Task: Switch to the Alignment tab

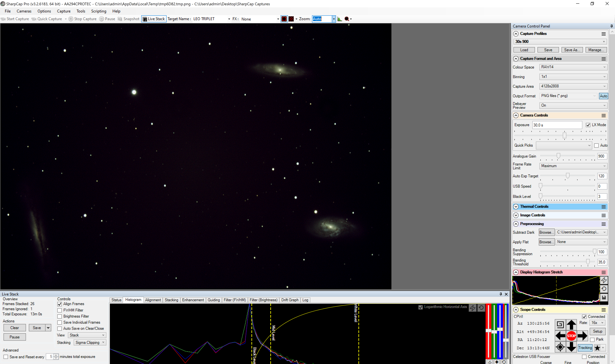Action: (x=153, y=300)
